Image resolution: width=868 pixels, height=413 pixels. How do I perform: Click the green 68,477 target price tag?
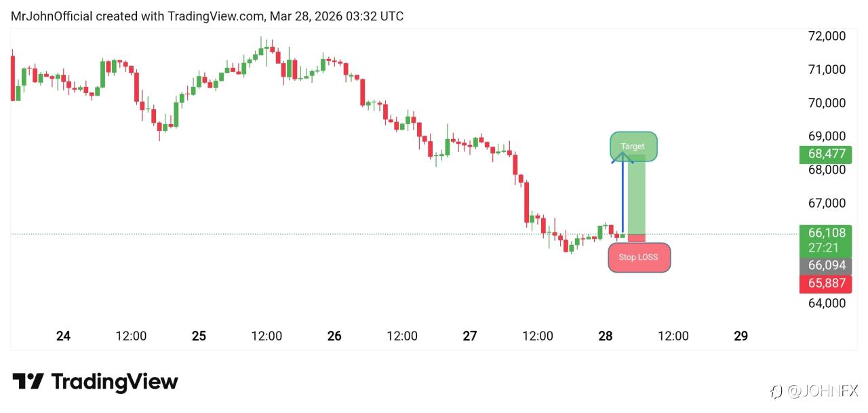825,154
